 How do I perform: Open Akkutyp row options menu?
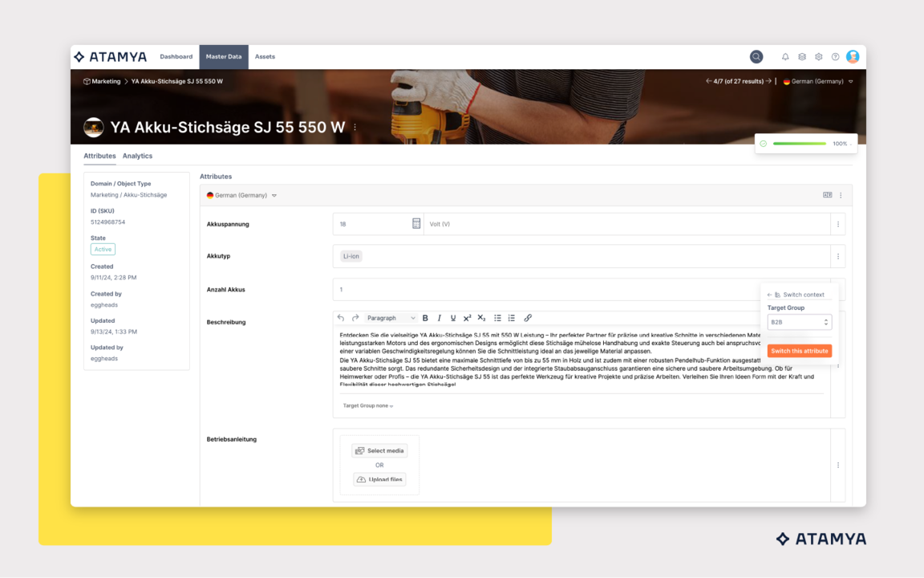point(838,257)
